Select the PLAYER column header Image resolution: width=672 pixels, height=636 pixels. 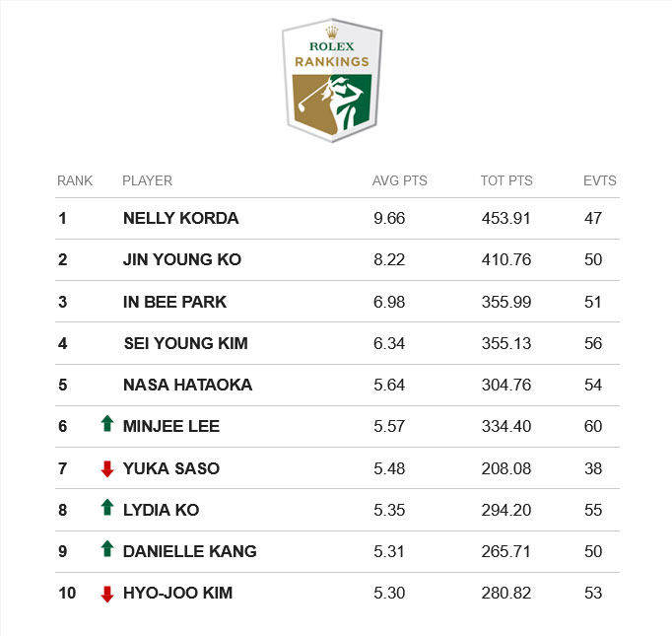147,180
